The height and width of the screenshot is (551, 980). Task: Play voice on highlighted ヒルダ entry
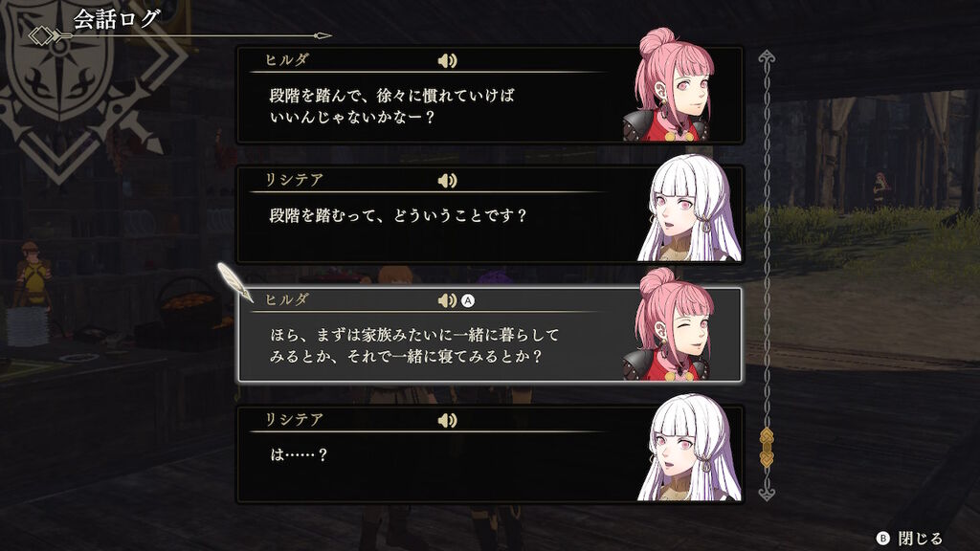(448, 300)
